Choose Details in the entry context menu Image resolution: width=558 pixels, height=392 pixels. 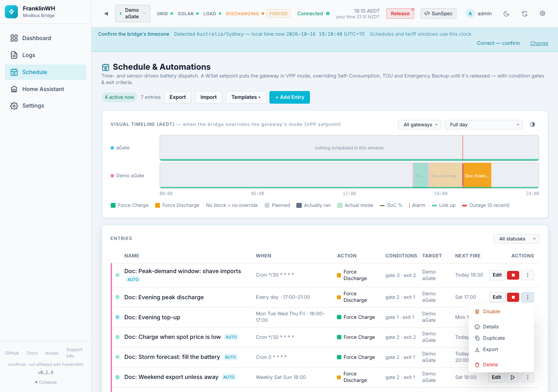coord(501,327)
